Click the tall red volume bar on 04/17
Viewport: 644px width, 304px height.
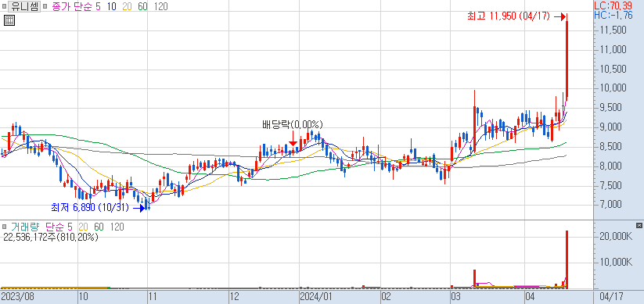pos(567,259)
